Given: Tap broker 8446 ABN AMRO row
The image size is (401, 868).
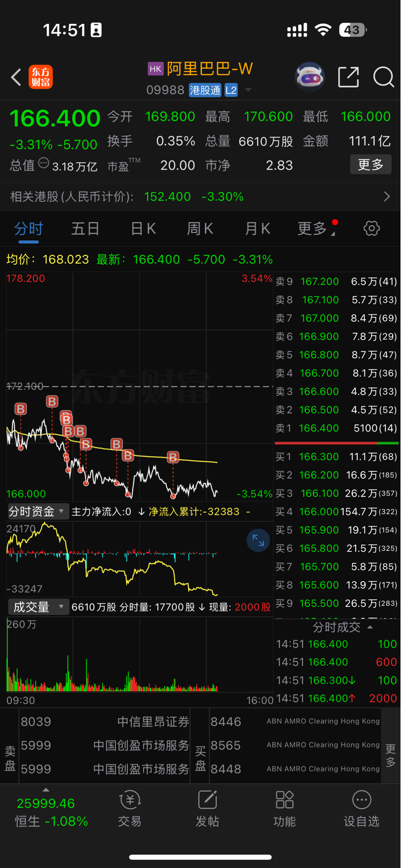Looking at the screenshot, I should point(295,722).
